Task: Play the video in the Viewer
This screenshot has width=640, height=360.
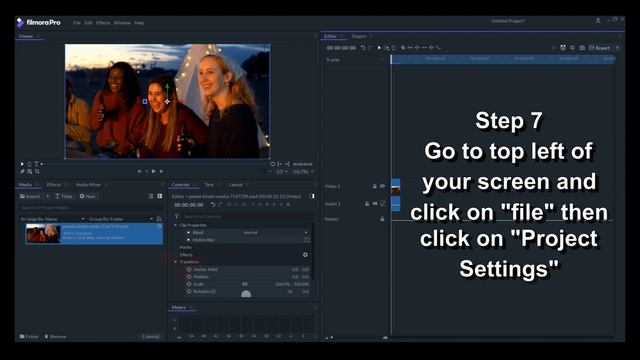Action: click(154, 171)
